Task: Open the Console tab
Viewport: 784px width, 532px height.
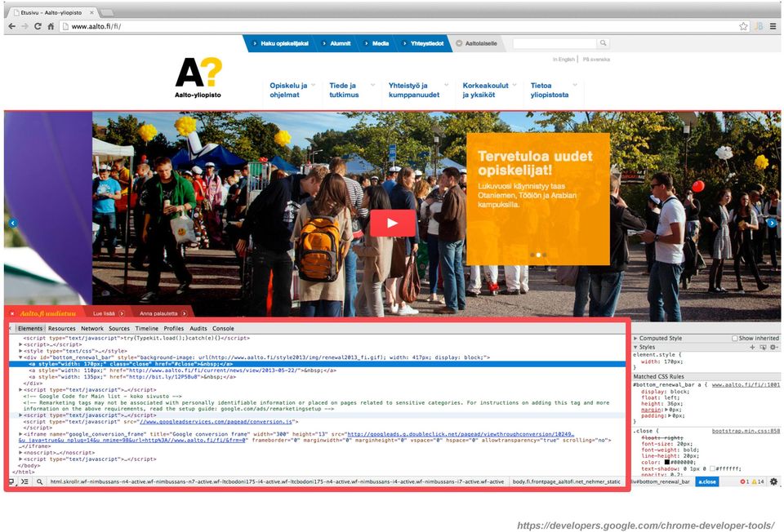Action: 223,329
